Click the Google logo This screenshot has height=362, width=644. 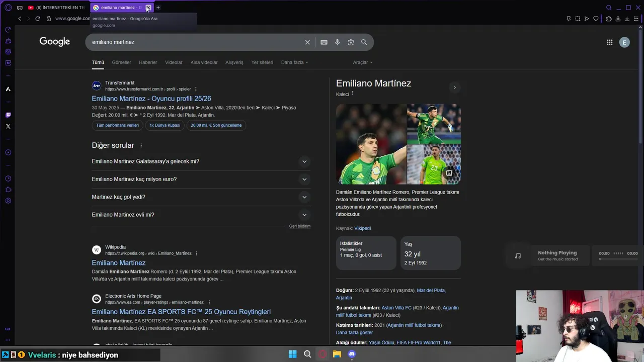coord(55,42)
